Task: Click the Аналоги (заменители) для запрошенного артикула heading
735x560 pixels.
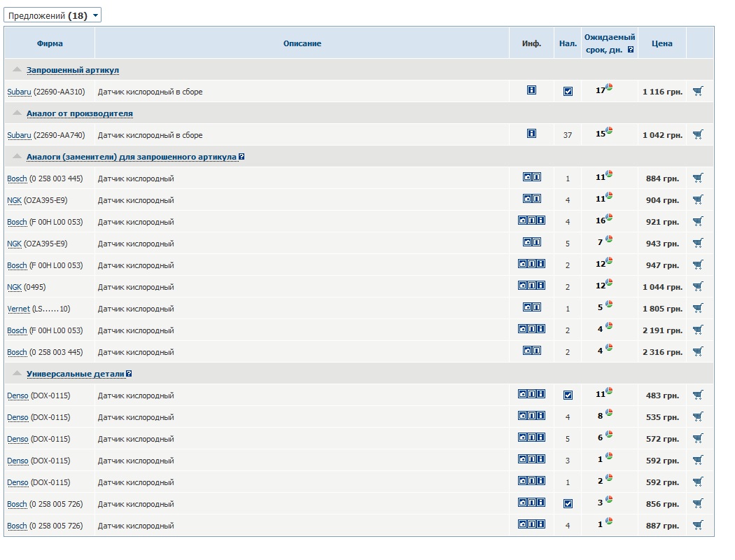Action: 131,157
